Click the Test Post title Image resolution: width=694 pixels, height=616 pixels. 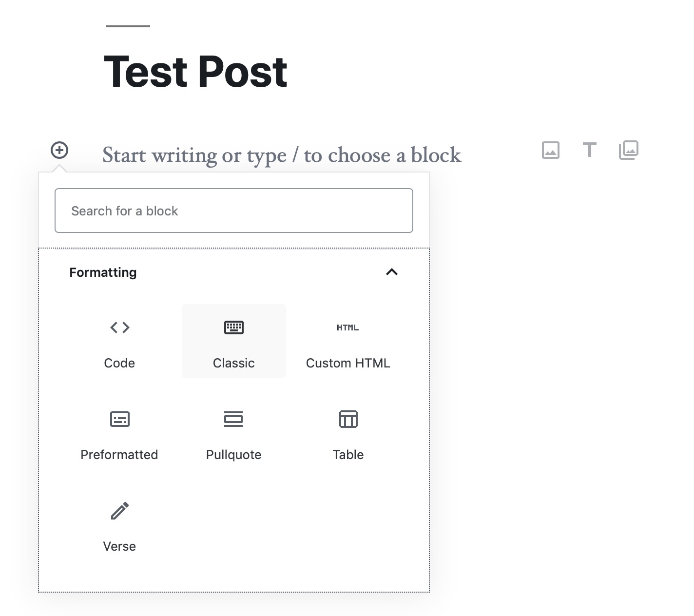[196, 72]
